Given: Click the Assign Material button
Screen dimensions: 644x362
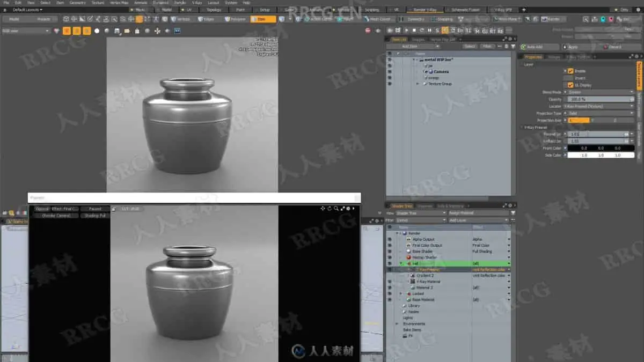Looking at the screenshot, I should [x=479, y=213].
